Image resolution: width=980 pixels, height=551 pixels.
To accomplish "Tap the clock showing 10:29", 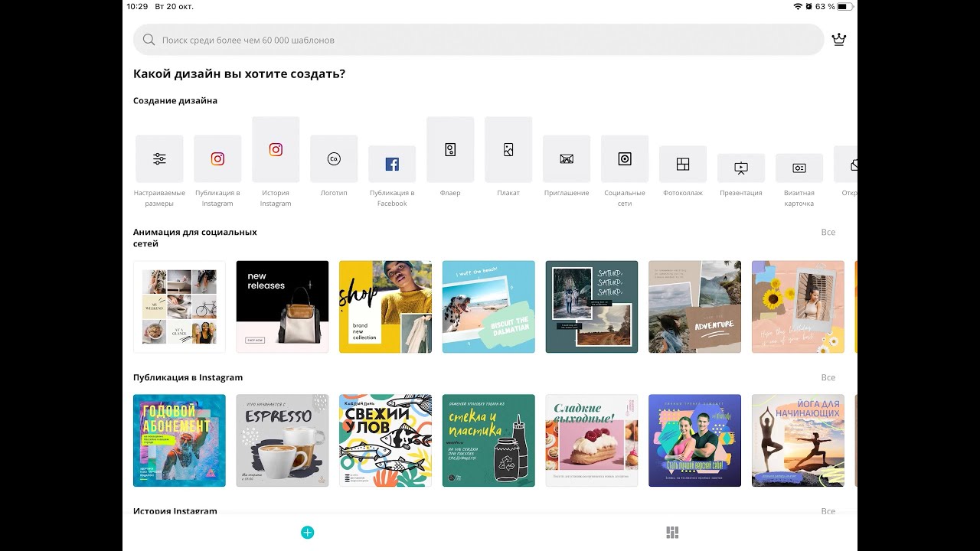I will [x=137, y=6].
